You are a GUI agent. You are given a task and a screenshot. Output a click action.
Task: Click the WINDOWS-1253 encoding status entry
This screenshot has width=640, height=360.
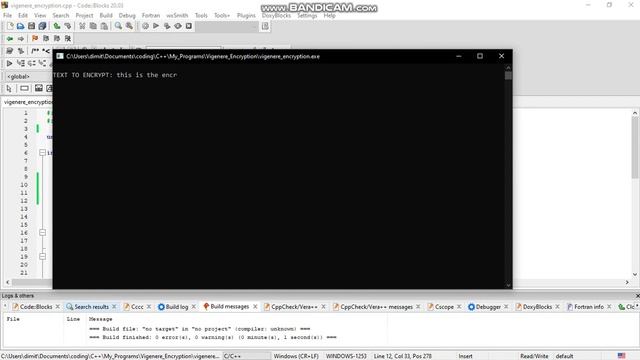pyautogui.click(x=346, y=356)
